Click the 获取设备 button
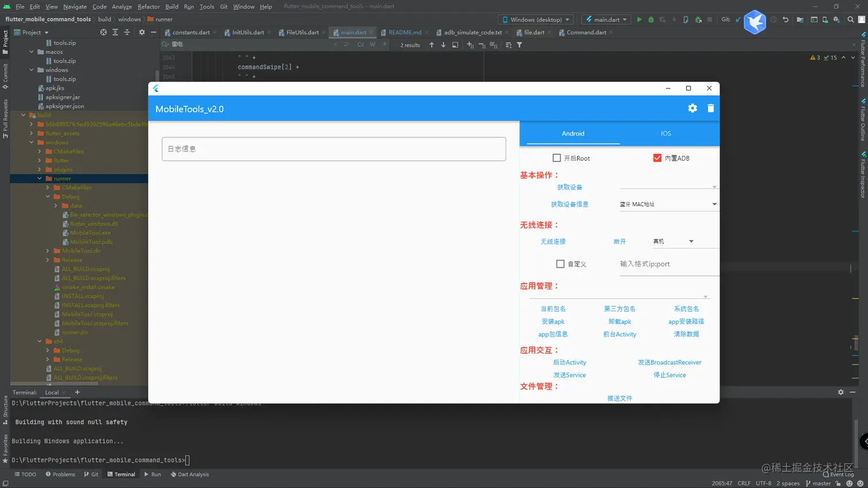Viewport: 868px width, 488px height. pyautogui.click(x=569, y=187)
